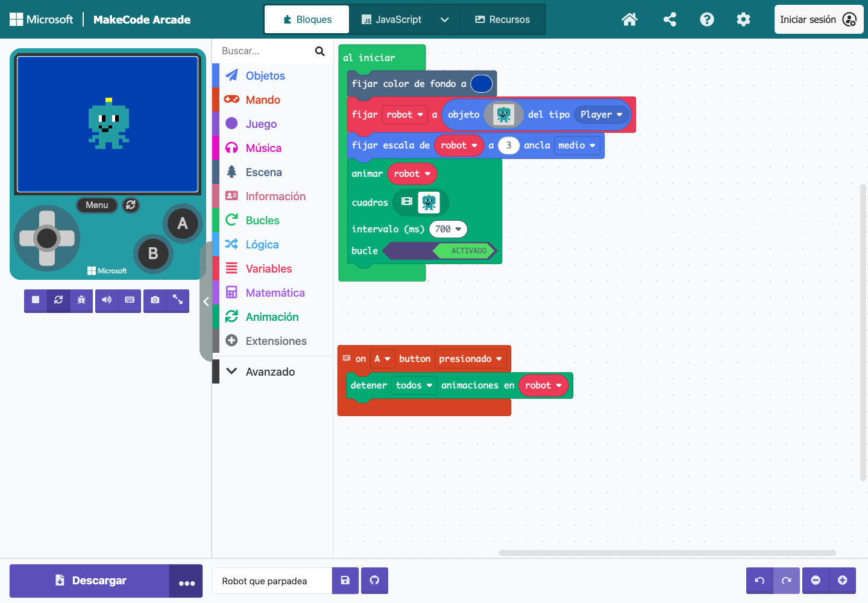Viewport: 868px width, 603px height.
Task: Open the Escena block category
Action: click(x=272, y=172)
